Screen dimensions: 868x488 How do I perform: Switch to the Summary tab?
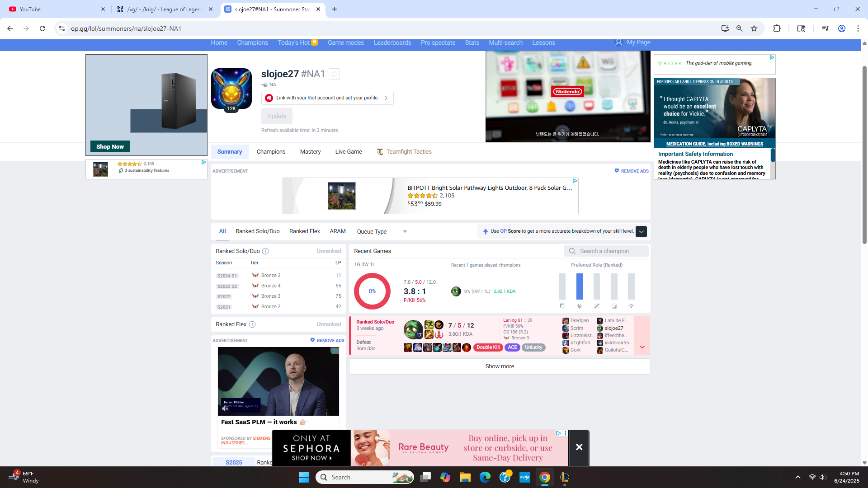tap(230, 152)
